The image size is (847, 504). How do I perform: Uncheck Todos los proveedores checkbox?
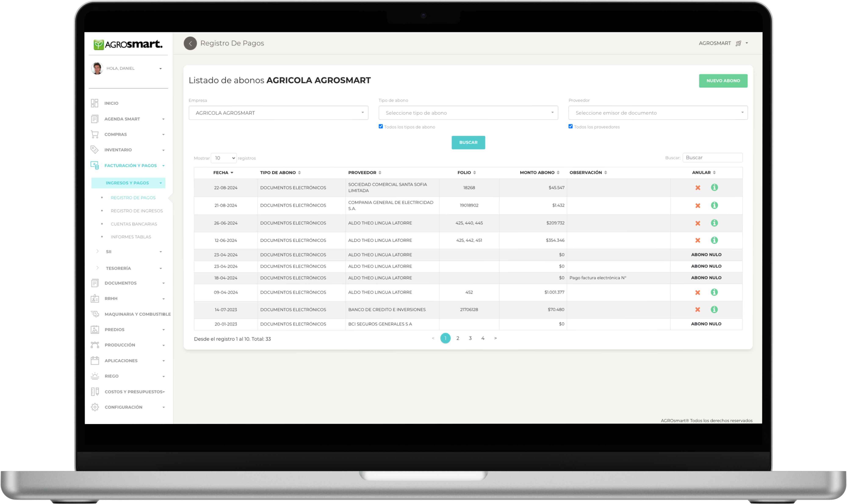pos(570,126)
